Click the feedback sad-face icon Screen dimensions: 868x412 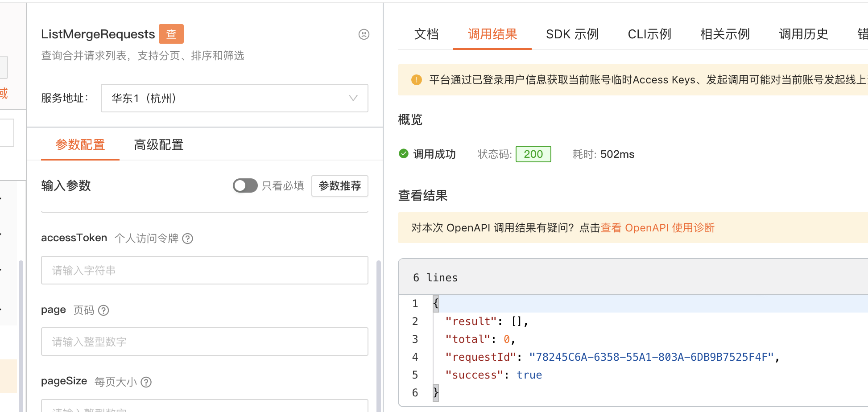364,34
